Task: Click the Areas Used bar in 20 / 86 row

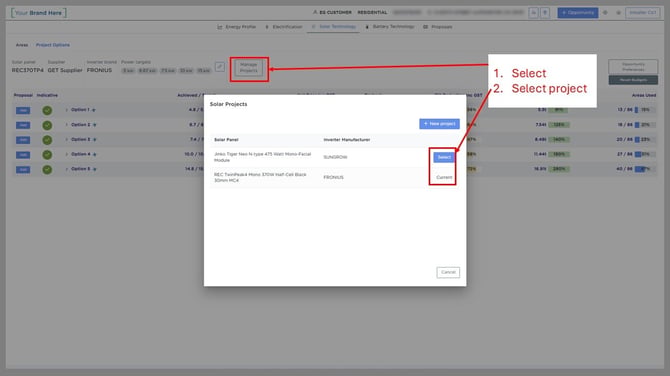Action: point(645,139)
